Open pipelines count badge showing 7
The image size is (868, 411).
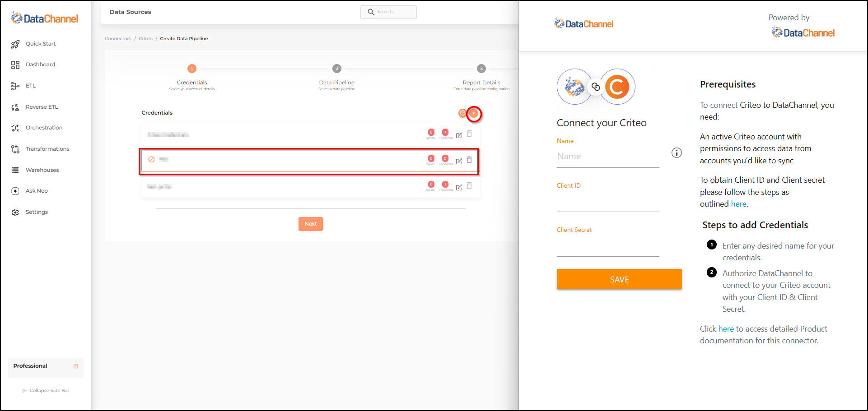point(445,133)
